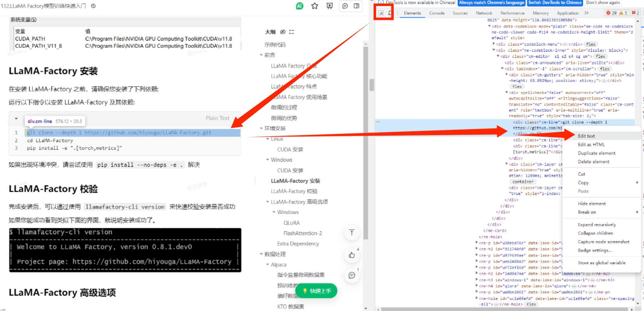This screenshot has width=644, height=311.
Task: Click the green AI assistant icon
Action: (300, 6)
